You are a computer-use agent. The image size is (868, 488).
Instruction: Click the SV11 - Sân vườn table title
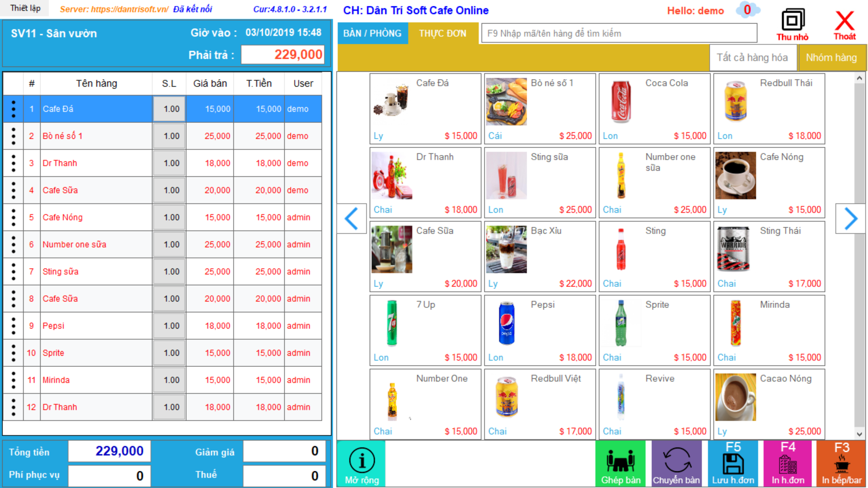point(54,33)
